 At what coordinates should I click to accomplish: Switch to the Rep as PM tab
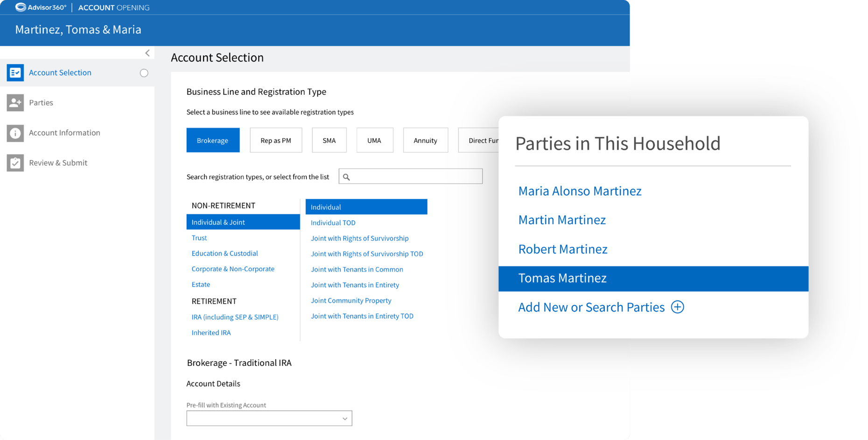(x=276, y=140)
